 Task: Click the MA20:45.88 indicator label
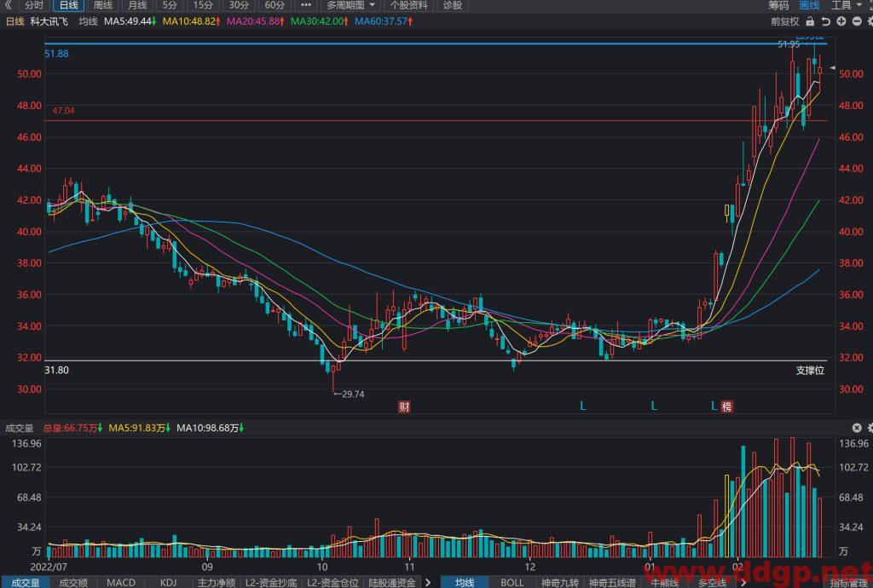[256, 21]
